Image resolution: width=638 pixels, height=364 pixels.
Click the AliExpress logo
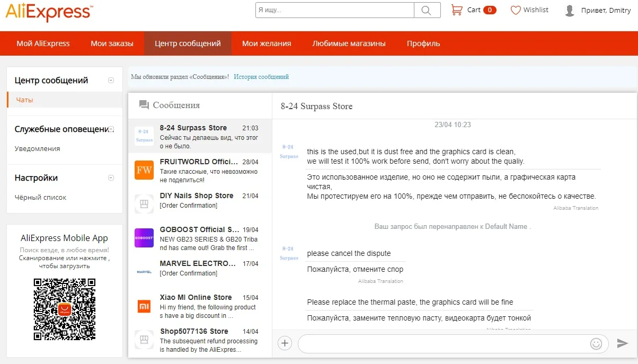(x=49, y=11)
